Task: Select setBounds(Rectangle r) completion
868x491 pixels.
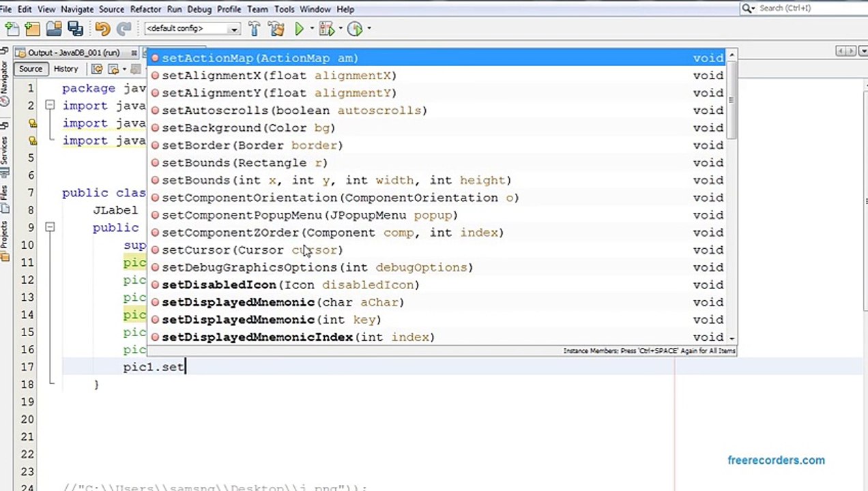Action: [x=437, y=163]
